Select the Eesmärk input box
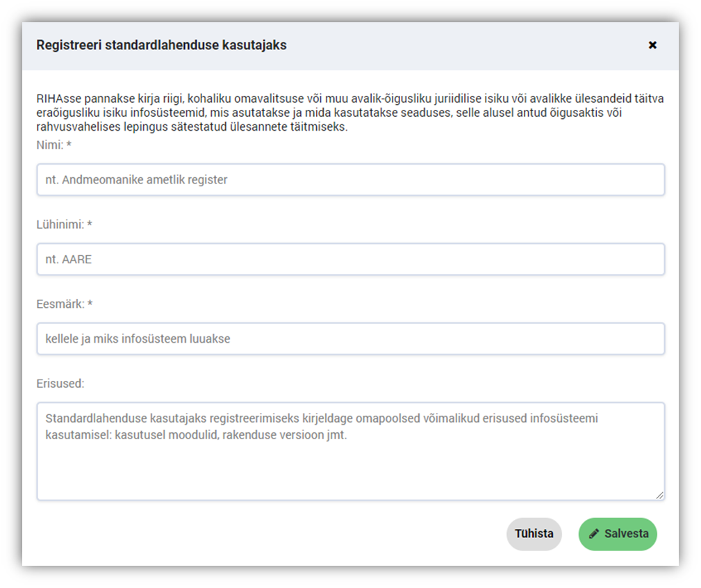The image size is (701, 588). coord(350,338)
